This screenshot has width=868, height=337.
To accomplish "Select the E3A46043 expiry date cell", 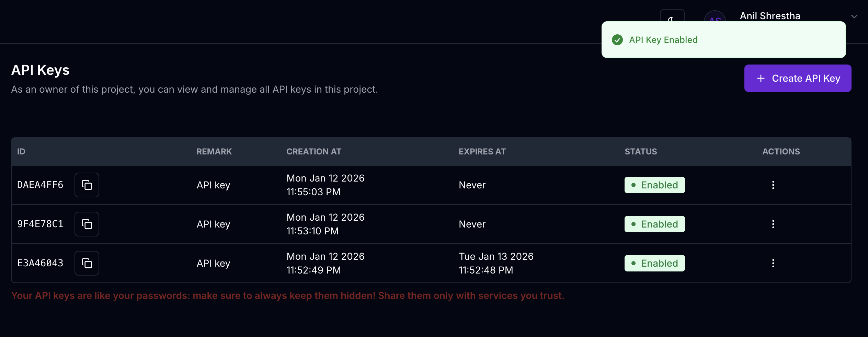I will coord(496,263).
